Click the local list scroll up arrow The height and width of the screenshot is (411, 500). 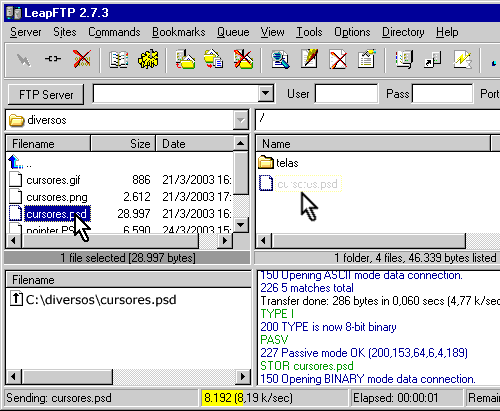(240, 144)
